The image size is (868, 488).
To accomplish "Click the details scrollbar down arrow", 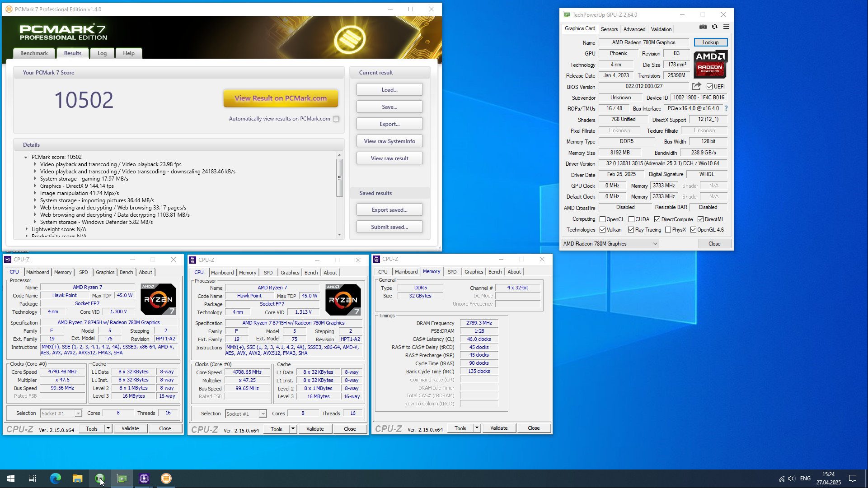I will click(339, 235).
